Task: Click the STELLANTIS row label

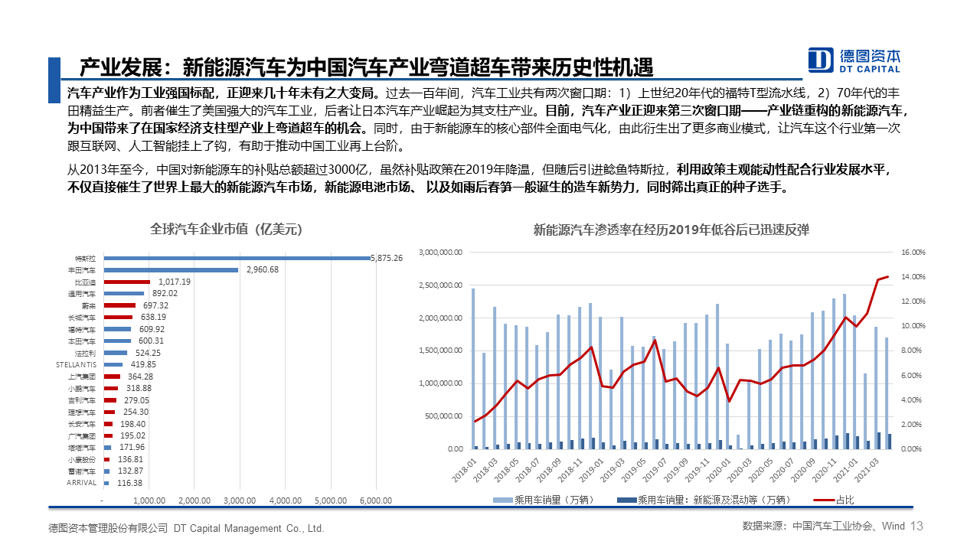Action: pos(76,365)
